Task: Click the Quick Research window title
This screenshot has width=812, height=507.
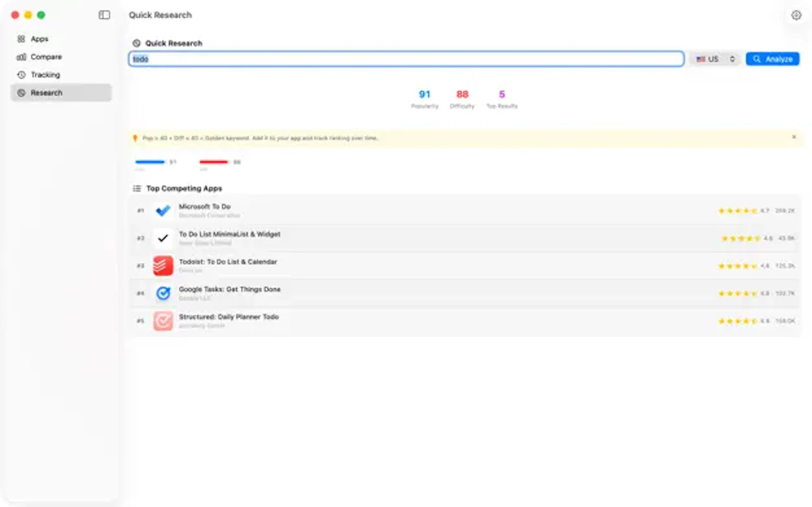Action: click(x=160, y=15)
